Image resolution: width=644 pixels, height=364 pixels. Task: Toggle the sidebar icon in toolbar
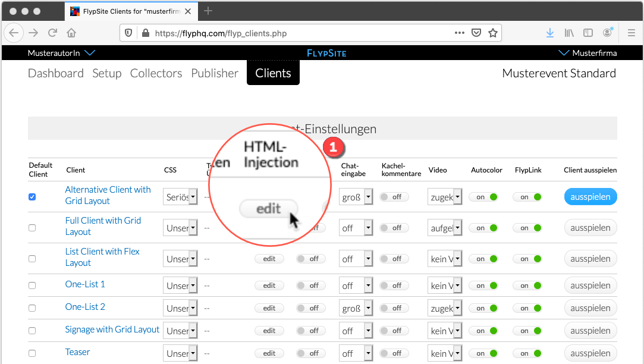click(x=588, y=33)
